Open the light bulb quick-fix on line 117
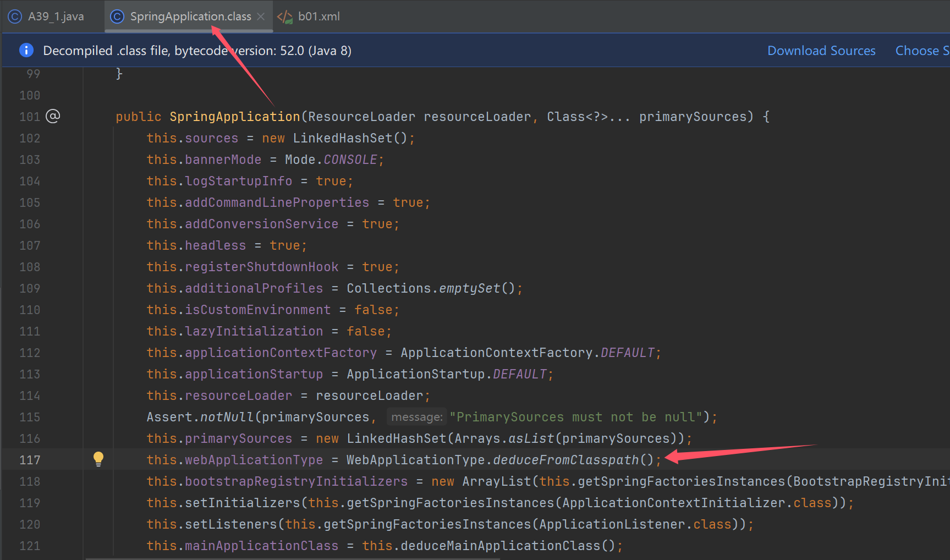 coord(98,459)
